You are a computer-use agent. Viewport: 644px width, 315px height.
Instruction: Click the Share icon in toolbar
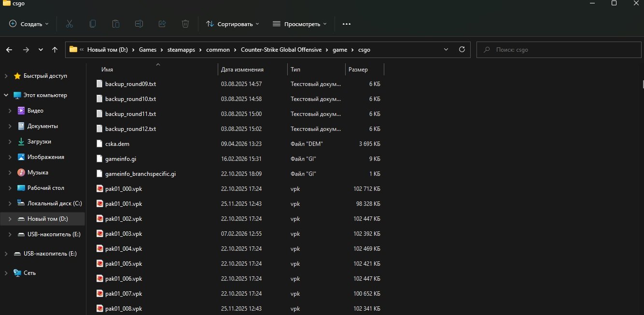pyautogui.click(x=162, y=24)
